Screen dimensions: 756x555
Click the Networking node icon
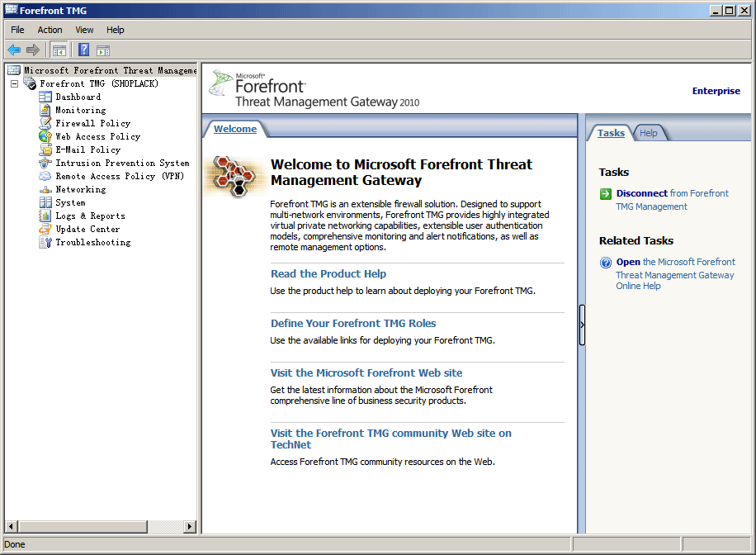tap(45, 190)
